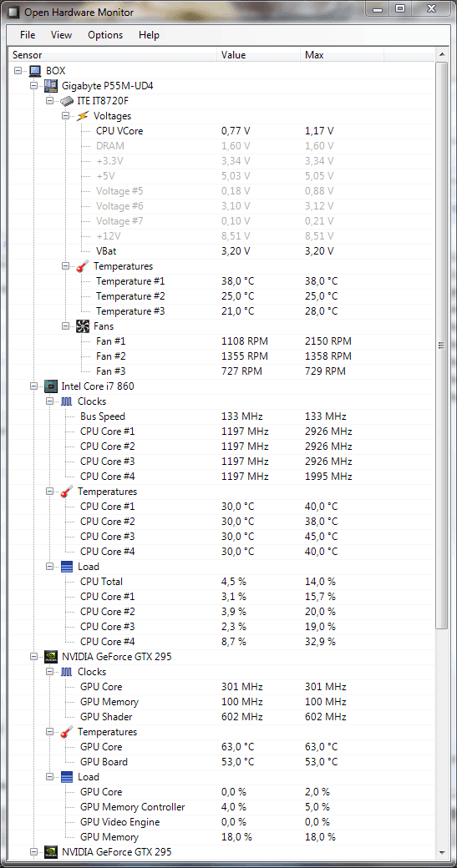Collapse the CPU Load group
Viewport: 457px width, 868px height.
(49, 567)
